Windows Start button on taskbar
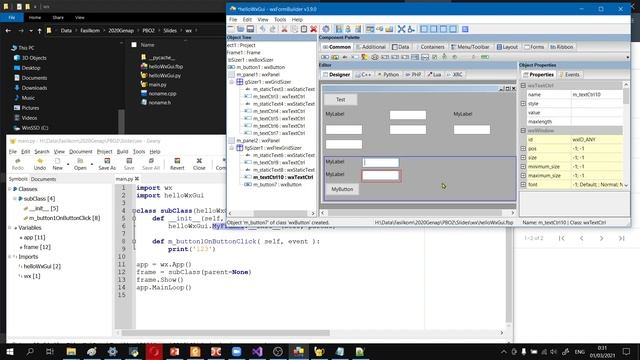 click(x=10, y=351)
